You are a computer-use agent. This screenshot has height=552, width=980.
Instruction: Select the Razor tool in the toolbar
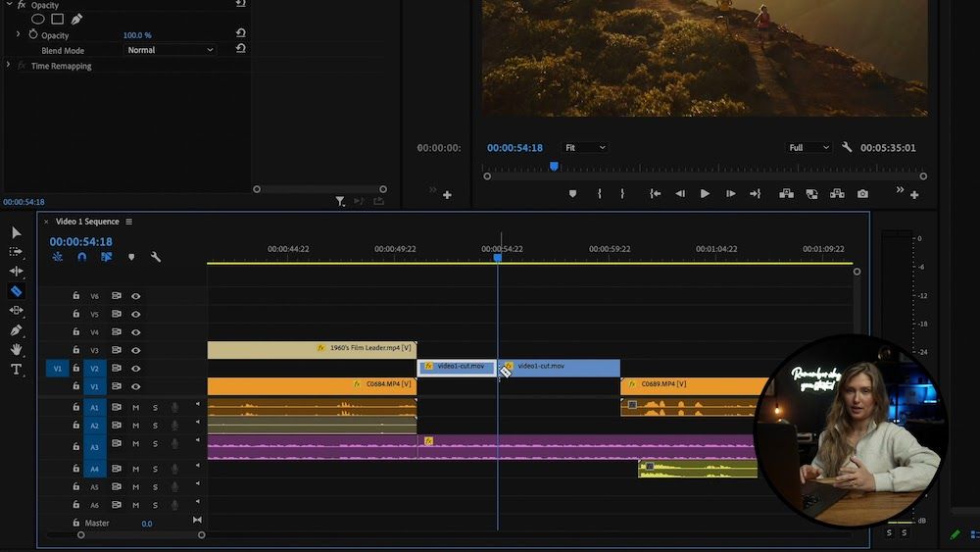tap(16, 291)
